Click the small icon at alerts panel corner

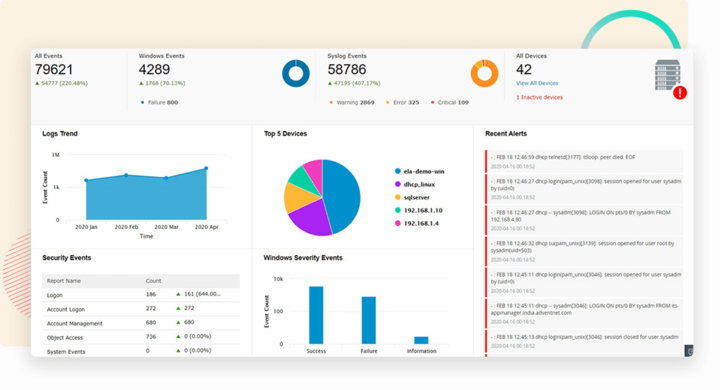click(x=689, y=351)
